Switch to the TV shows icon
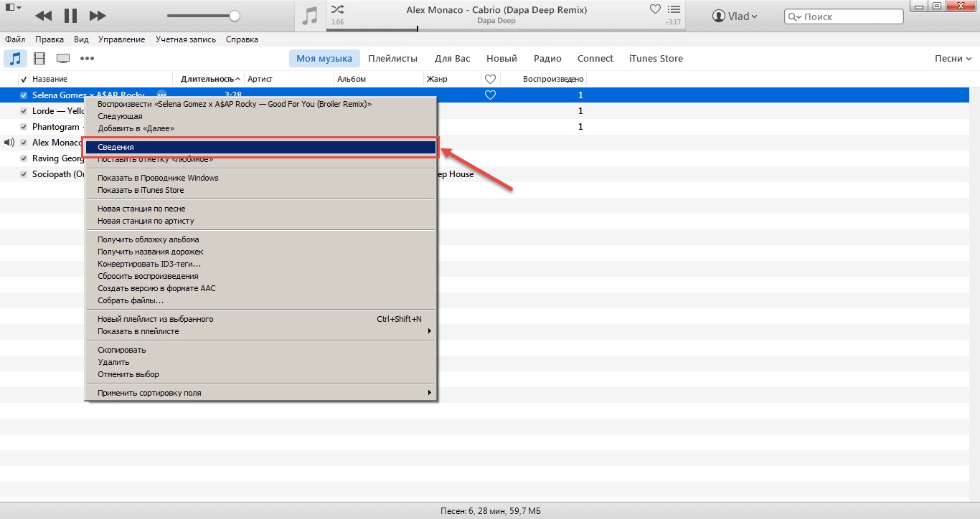This screenshot has height=519, width=980. 63,59
